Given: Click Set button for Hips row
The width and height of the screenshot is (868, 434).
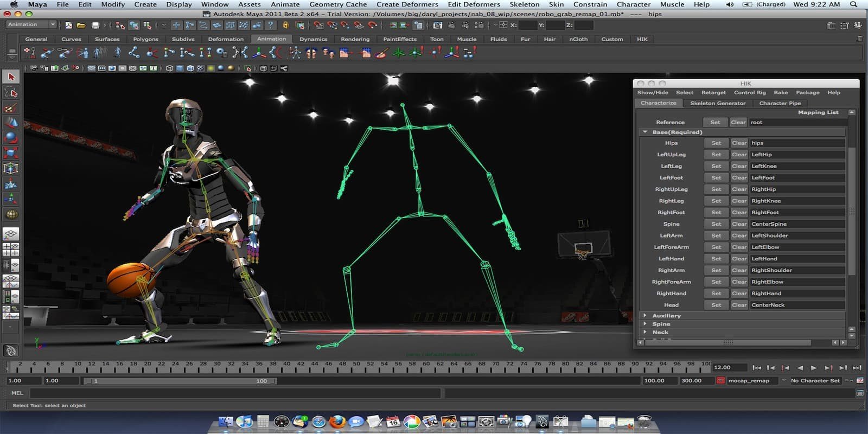Looking at the screenshot, I should pyautogui.click(x=716, y=143).
